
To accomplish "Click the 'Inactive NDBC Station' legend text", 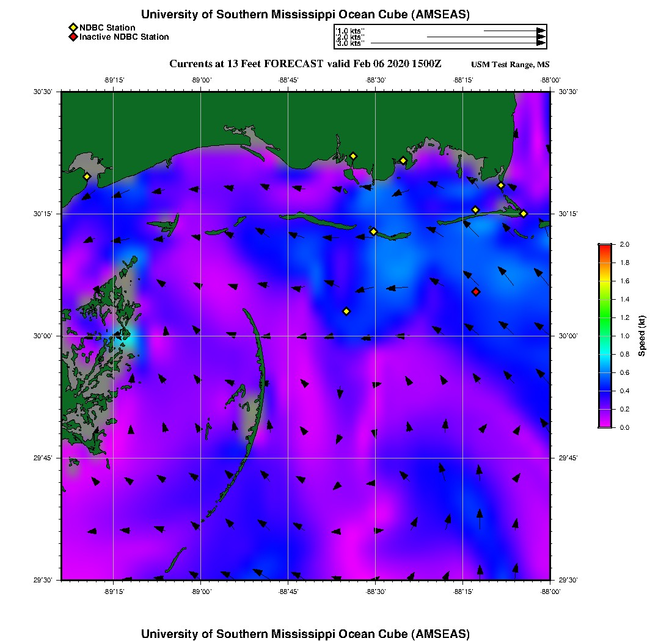I will click(x=124, y=37).
